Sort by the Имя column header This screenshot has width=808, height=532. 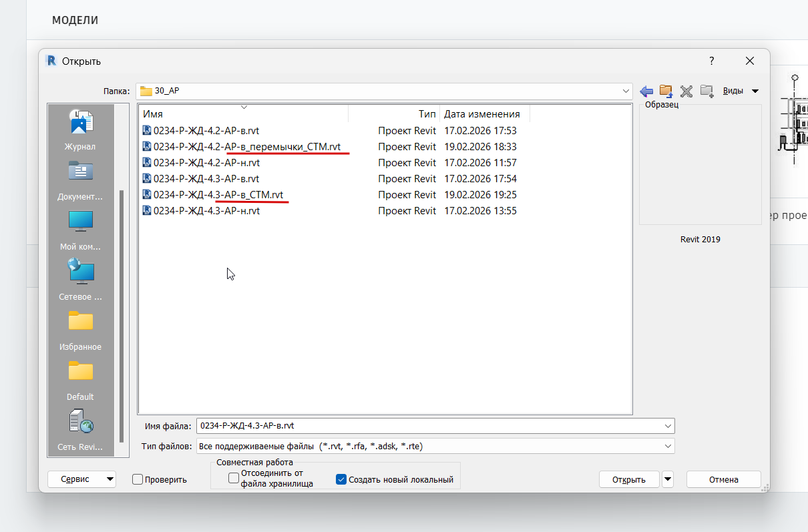(x=244, y=114)
